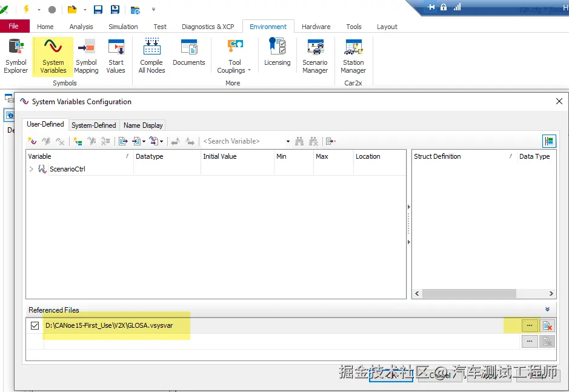Image resolution: width=569 pixels, height=392 pixels.
Task: Sort by the Variable column header
Action: [x=79, y=156]
